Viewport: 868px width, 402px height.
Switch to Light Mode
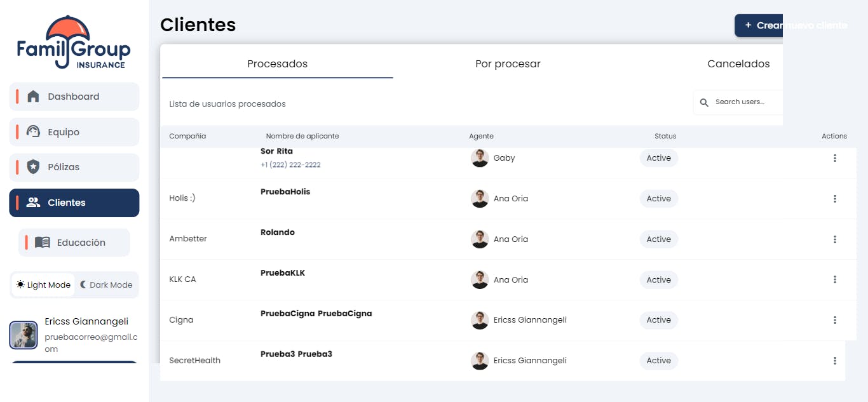click(44, 285)
